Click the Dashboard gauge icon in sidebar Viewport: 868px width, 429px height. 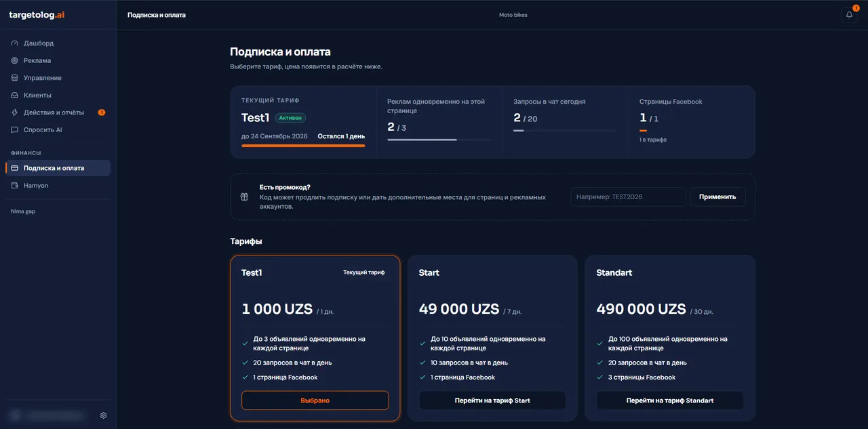pos(15,43)
